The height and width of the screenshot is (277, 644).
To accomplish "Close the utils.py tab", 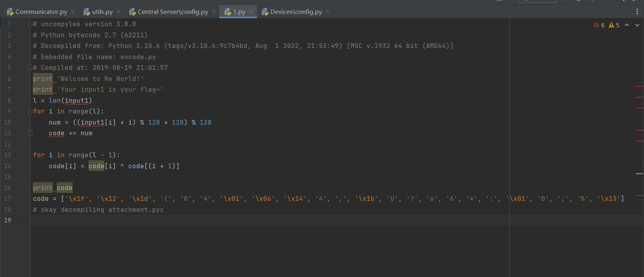I will [119, 12].
